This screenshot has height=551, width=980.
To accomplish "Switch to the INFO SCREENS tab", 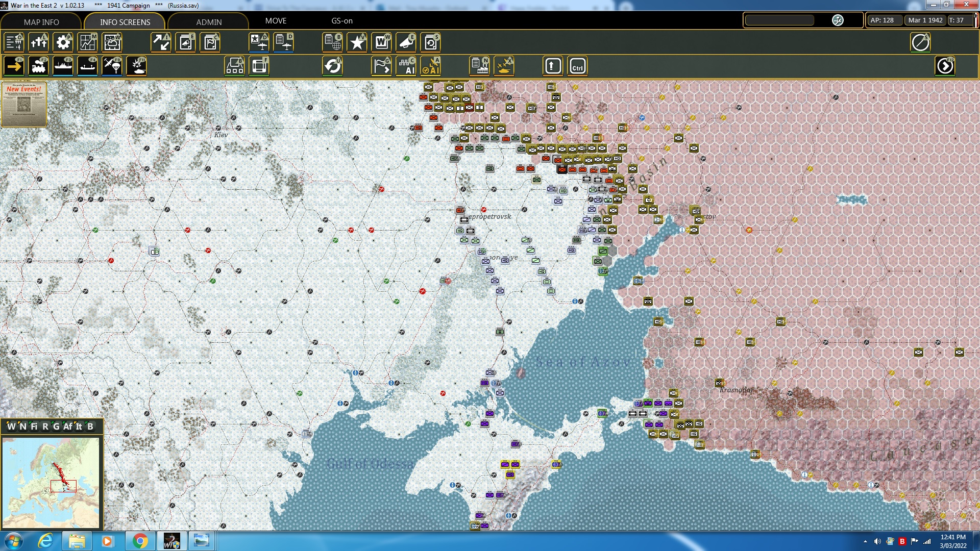I will (x=125, y=22).
